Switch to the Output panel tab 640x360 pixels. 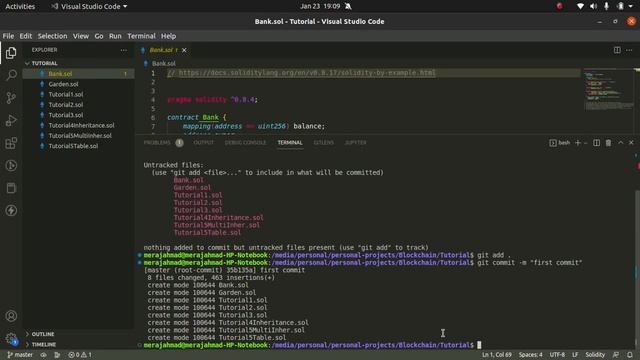click(203, 143)
